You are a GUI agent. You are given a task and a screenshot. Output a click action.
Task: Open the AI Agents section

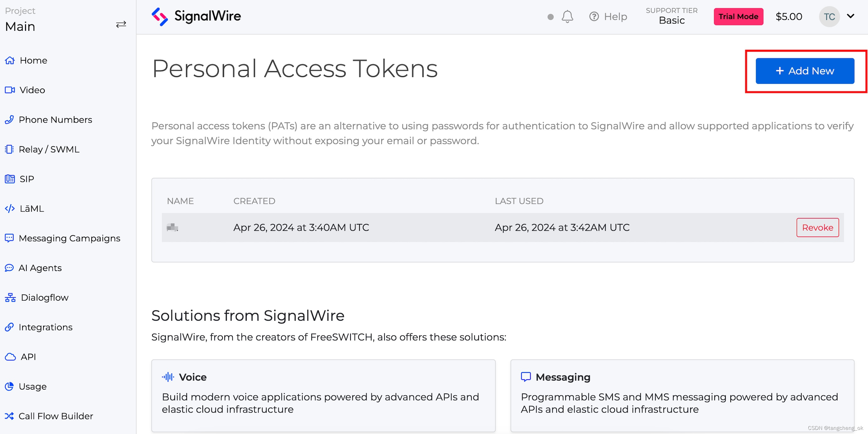click(40, 267)
